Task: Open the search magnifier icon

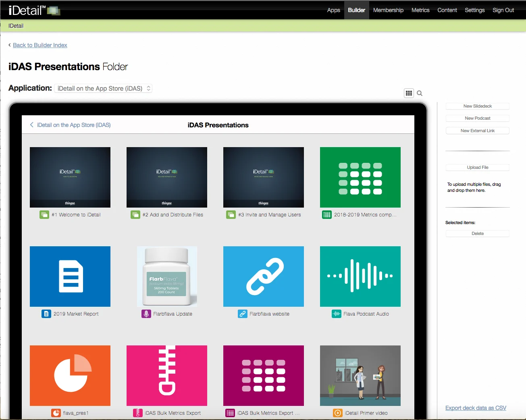Action: [x=420, y=93]
